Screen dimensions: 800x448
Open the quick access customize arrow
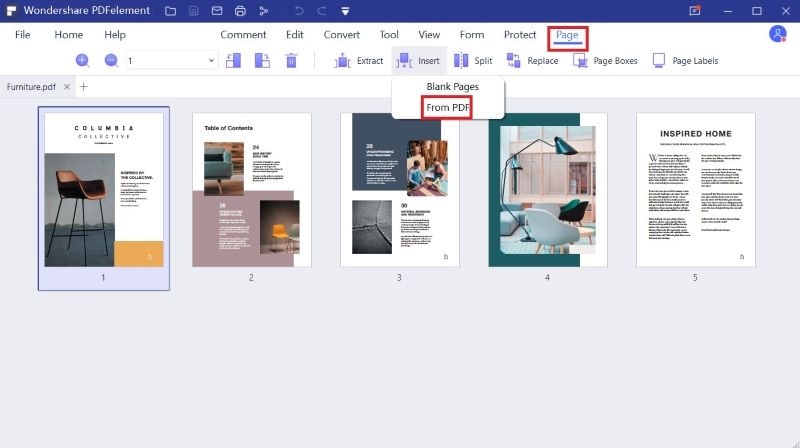(345, 11)
